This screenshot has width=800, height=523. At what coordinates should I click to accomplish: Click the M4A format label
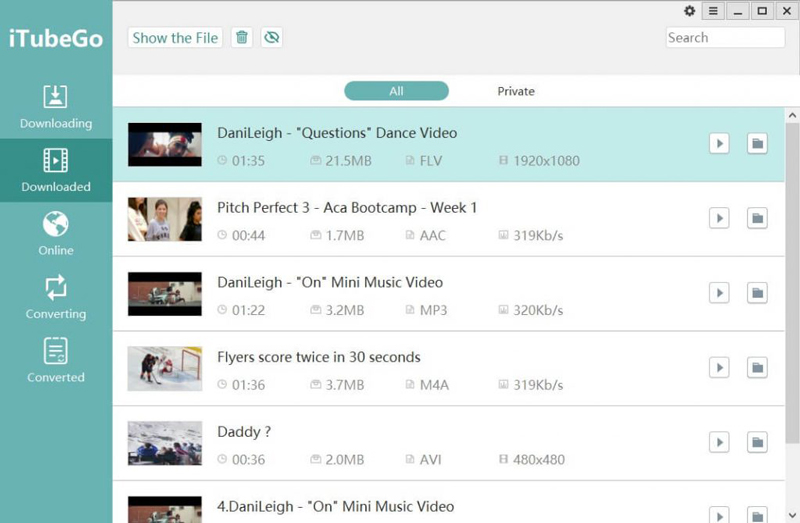point(434,385)
